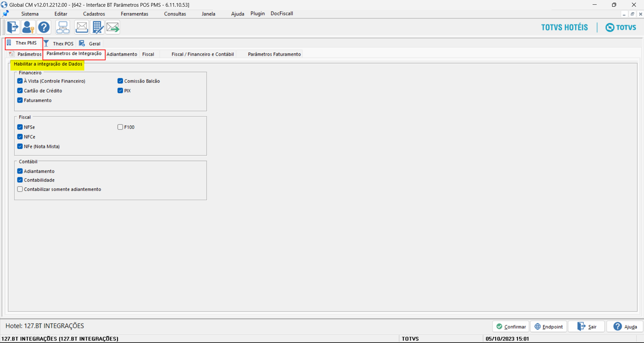Click the exit door icon in toolbar
This screenshot has height=343, width=644.
pos(13,27)
